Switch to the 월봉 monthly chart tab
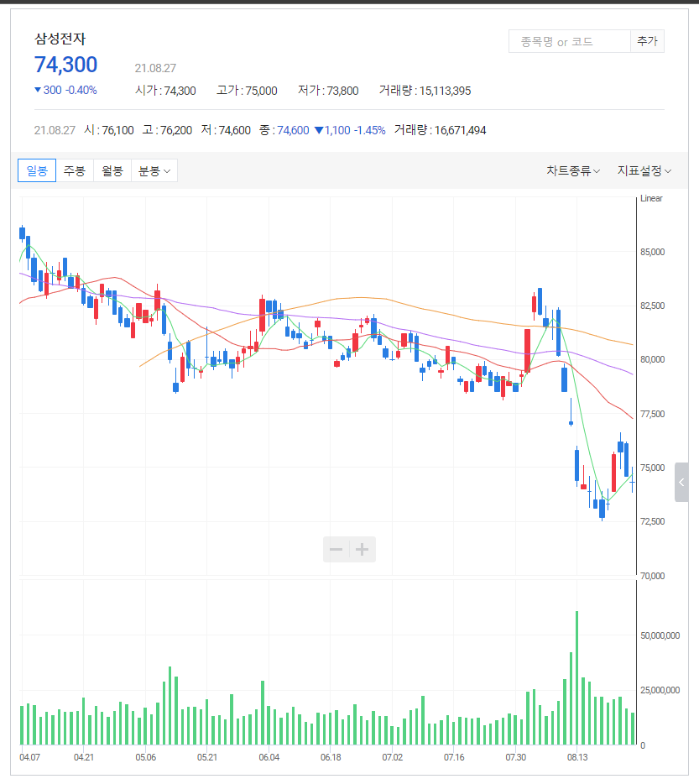This screenshot has height=784, width=699. [x=112, y=170]
